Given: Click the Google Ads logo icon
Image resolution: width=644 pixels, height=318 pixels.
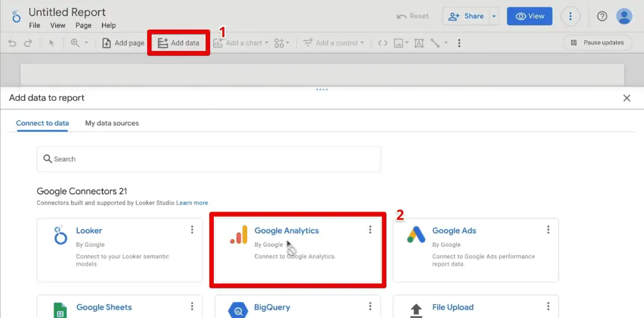Looking at the screenshot, I should point(416,234).
